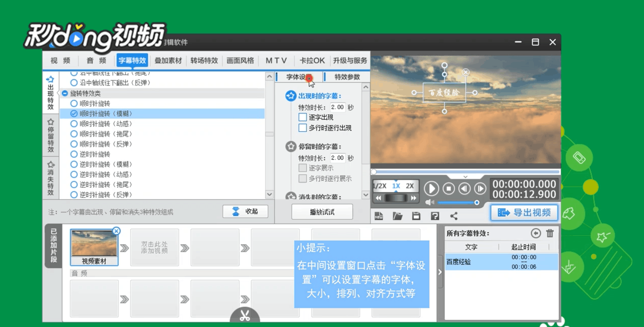Click the 收起 button
Viewport: 644px width, 327px height.
tap(245, 211)
